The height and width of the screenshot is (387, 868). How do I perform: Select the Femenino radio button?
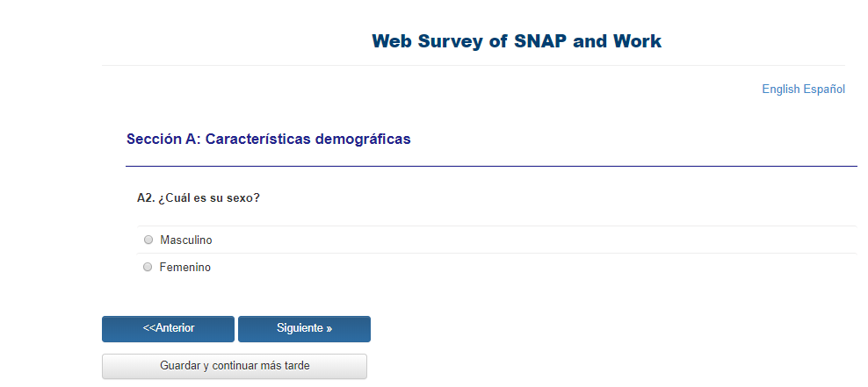tap(148, 267)
